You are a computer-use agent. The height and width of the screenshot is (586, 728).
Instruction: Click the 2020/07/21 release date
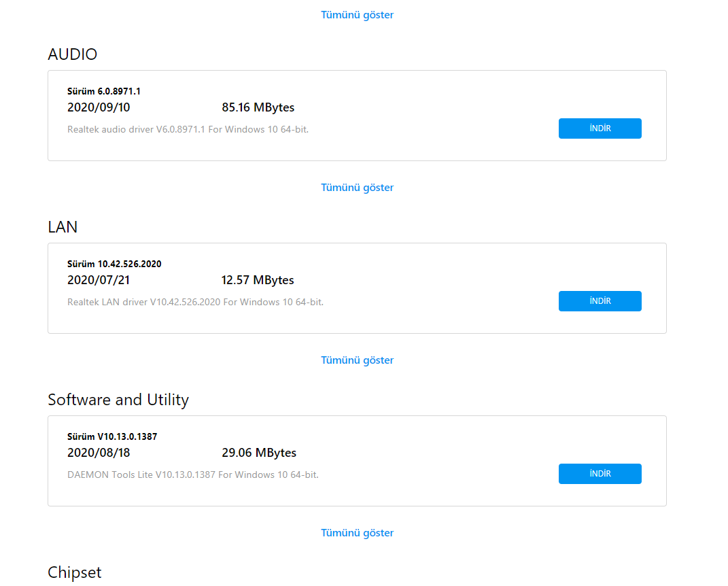click(99, 280)
